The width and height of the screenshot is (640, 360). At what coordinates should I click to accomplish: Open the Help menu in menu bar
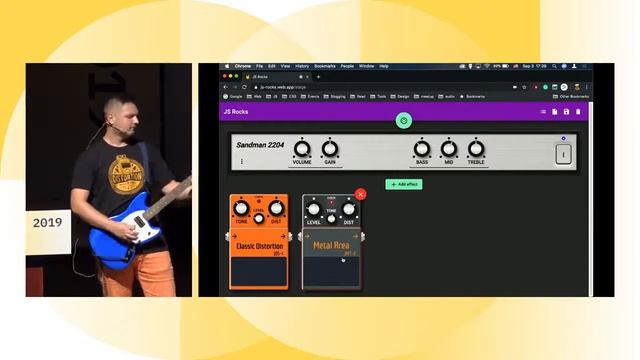(384, 66)
